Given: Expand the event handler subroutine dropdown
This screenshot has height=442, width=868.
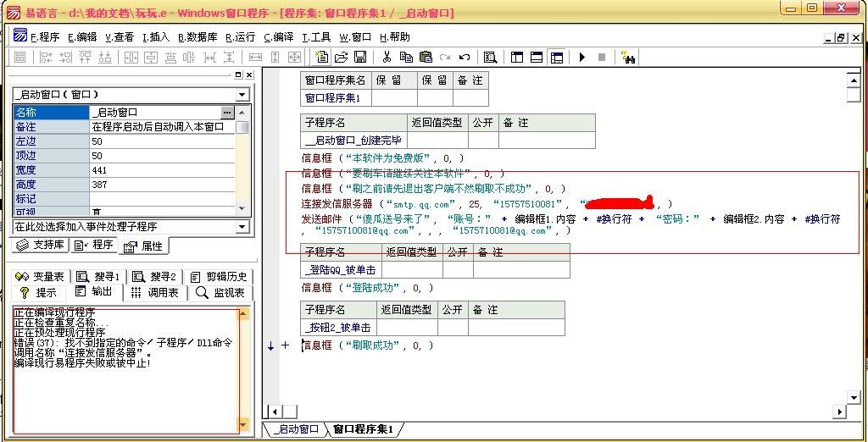Looking at the screenshot, I should tap(242, 226).
